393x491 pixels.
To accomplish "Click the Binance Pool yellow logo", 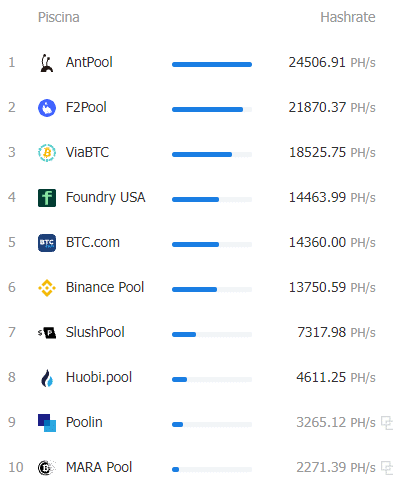I will [47, 288].
